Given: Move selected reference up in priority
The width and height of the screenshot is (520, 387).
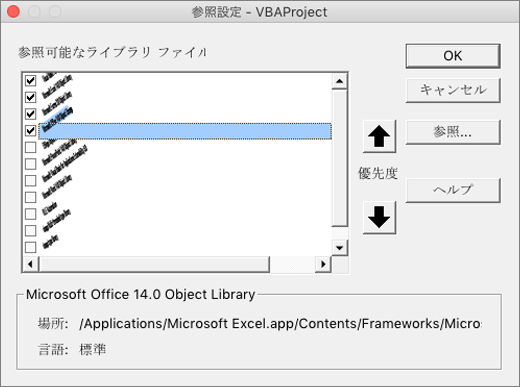Looking at the screenshot, I should 379,136.
